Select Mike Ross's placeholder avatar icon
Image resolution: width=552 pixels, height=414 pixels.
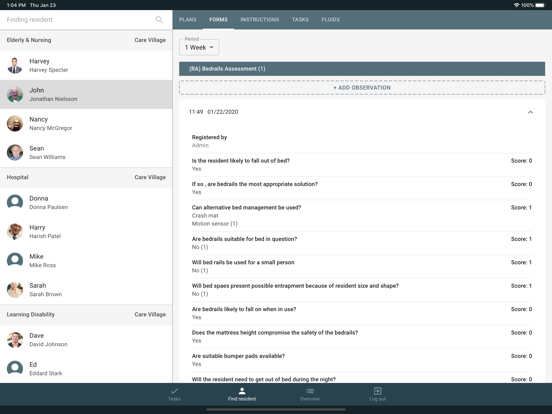[x=15, y=261]
